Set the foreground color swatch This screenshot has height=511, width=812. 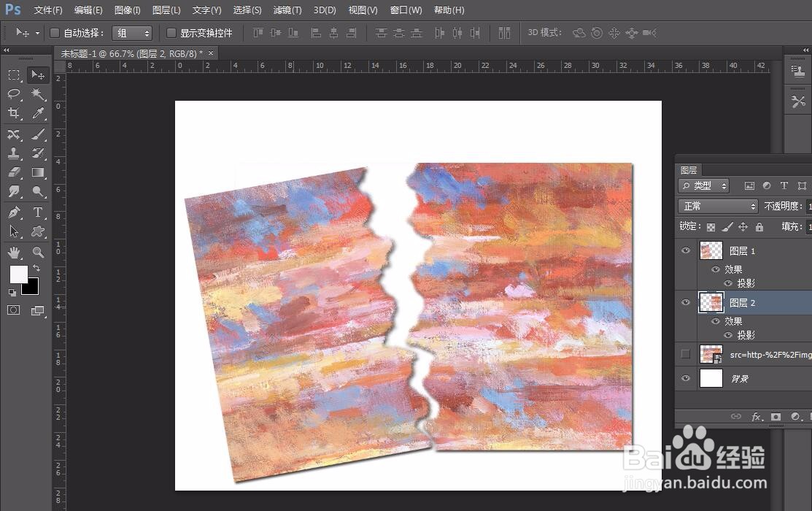click(x=18, y=274)
